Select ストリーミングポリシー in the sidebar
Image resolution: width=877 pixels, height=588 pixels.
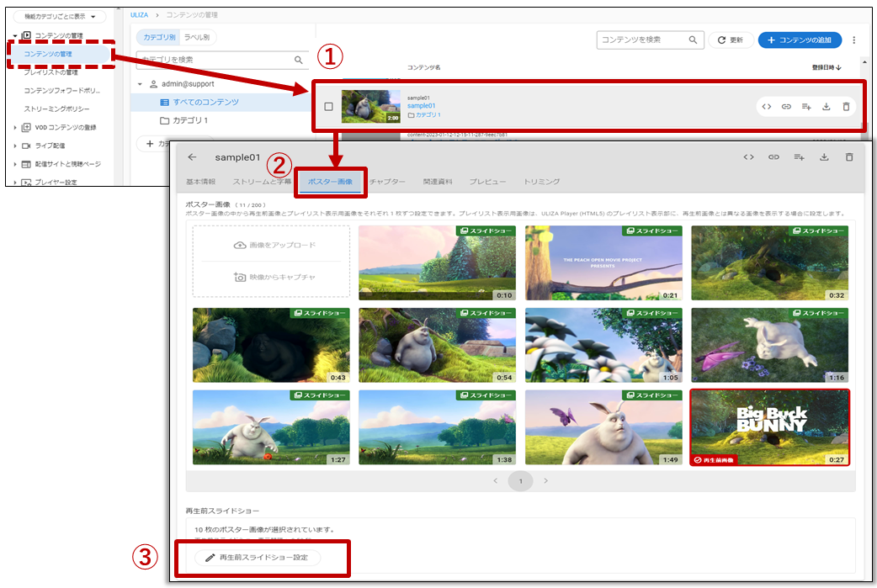pyautogui.click(x=56, y=109)
